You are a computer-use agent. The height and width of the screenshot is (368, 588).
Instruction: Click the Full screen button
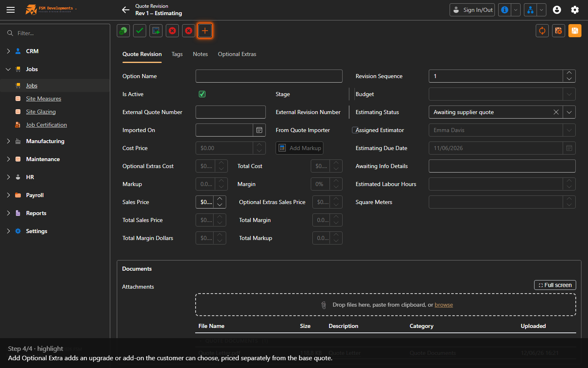click(555, 285)
